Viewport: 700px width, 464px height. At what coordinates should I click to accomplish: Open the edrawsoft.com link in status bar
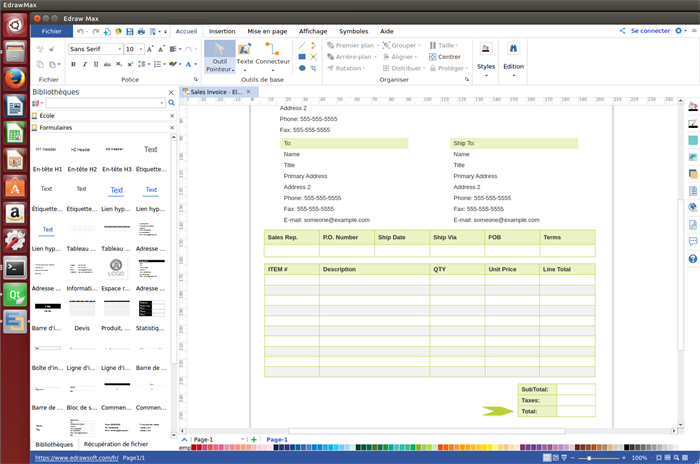(76, 458)
